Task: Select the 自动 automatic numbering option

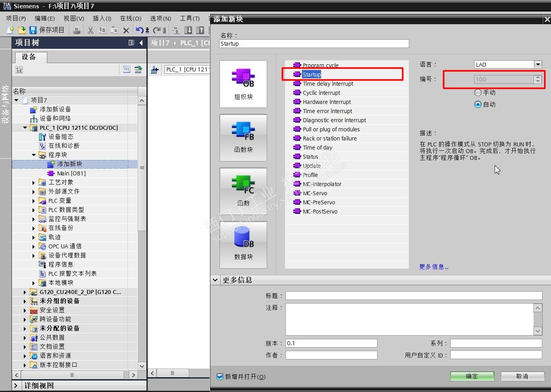Action: point(478,104)
